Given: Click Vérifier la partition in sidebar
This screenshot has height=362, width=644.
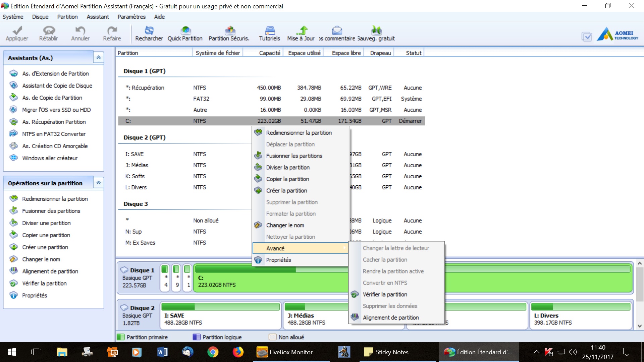Looking at the screenshot, I should (x=44, y=283).
